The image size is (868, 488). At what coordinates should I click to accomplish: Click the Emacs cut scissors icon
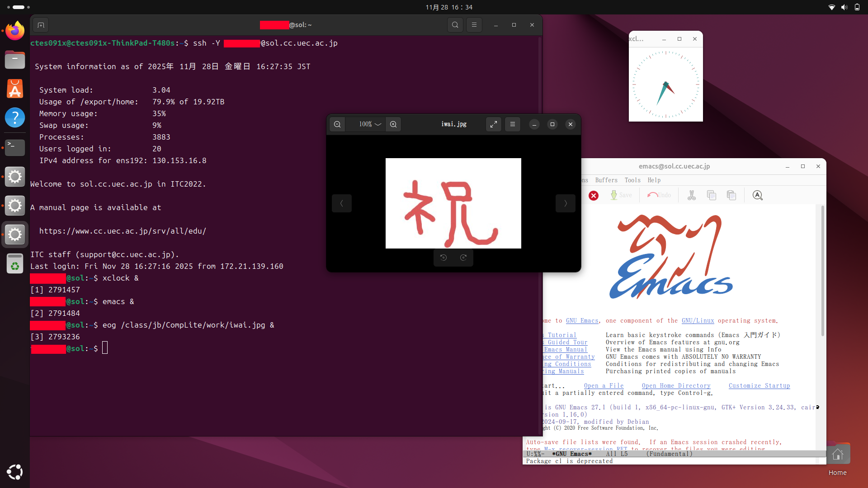(692, 195)
